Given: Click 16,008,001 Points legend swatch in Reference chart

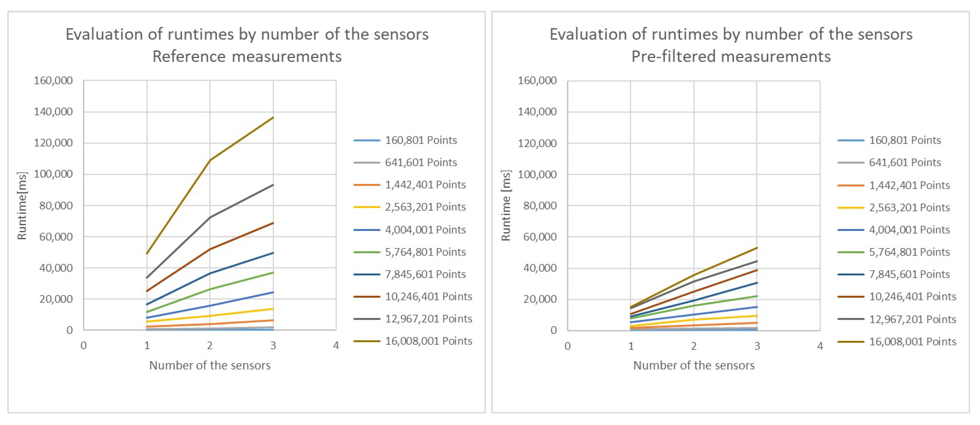Looking at the screenshot, I should pos(366,341).
